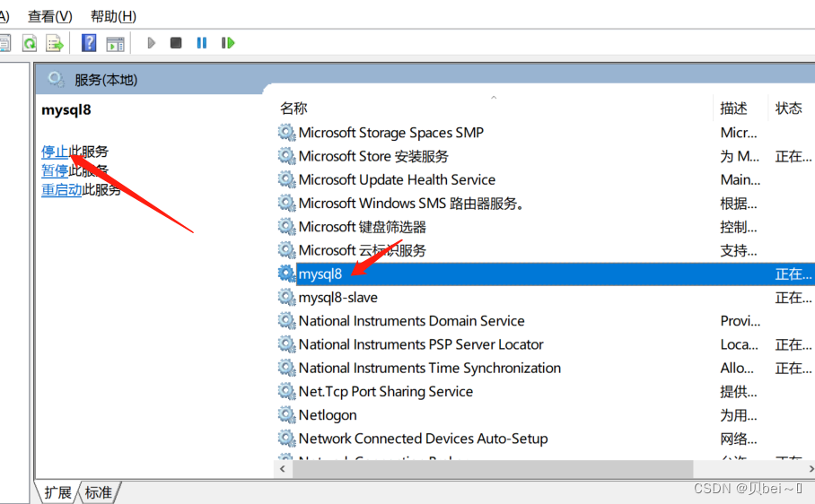
Task: Open the Help question mark icon
Action: click(89, 43)
